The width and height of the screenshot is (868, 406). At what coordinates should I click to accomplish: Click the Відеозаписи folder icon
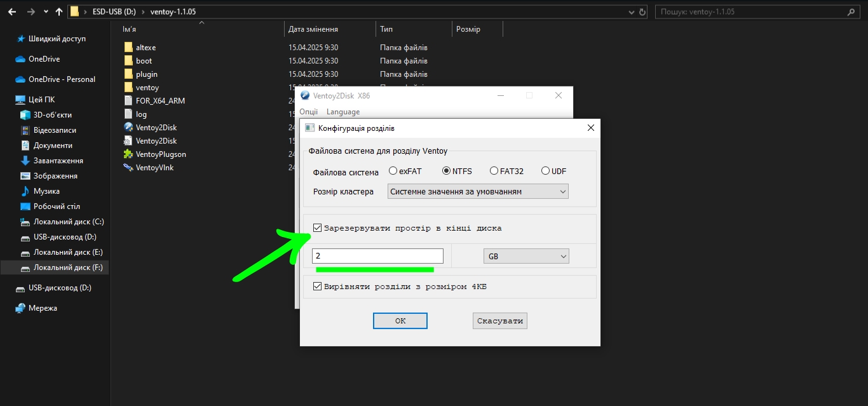[x=25, y=130]
